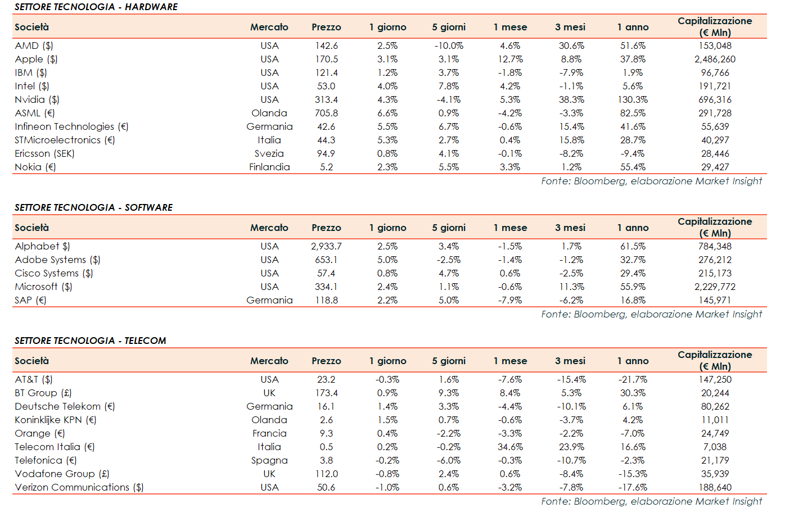The height and width of the screenshot is (508, 812).
Task: Select the 'Verizon Communications ($)' row label
Action: pos(79,487)
